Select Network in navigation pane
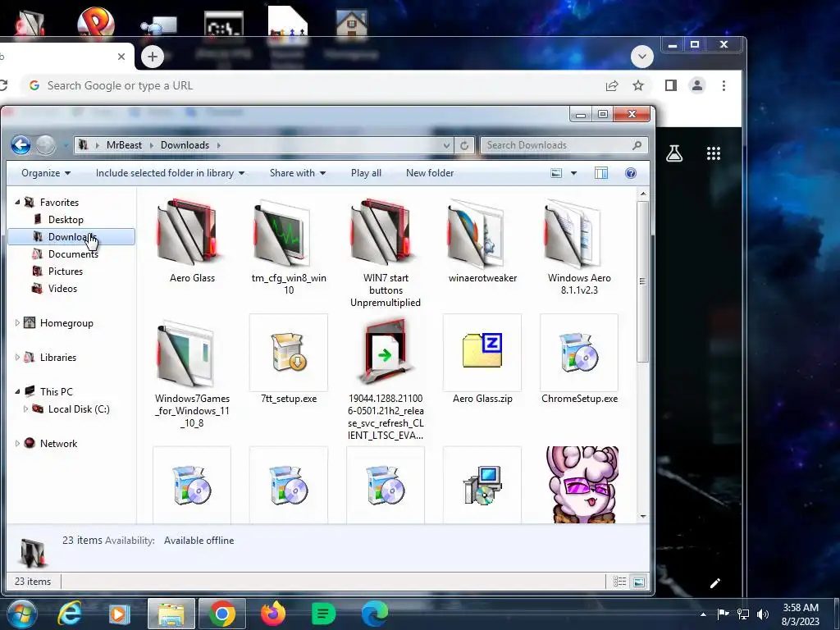The image size is (840, 630). [58, 444]
